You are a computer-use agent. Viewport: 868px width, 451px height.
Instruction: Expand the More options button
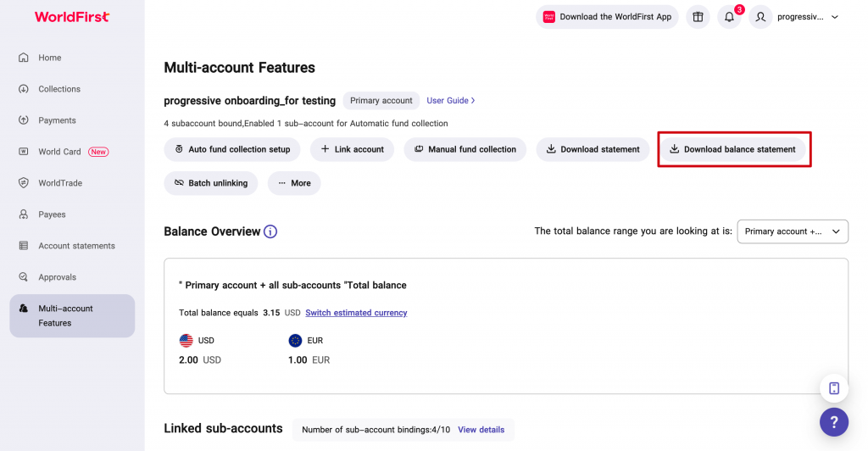tap(294, 183)
